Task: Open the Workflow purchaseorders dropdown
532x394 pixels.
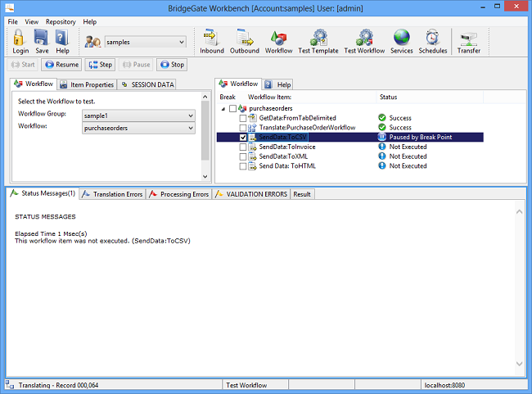Action: click(138, 128)
